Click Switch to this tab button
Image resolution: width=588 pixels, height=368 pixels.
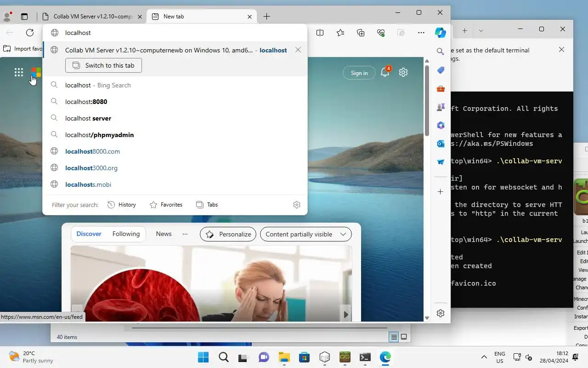(x=103, y=65)
